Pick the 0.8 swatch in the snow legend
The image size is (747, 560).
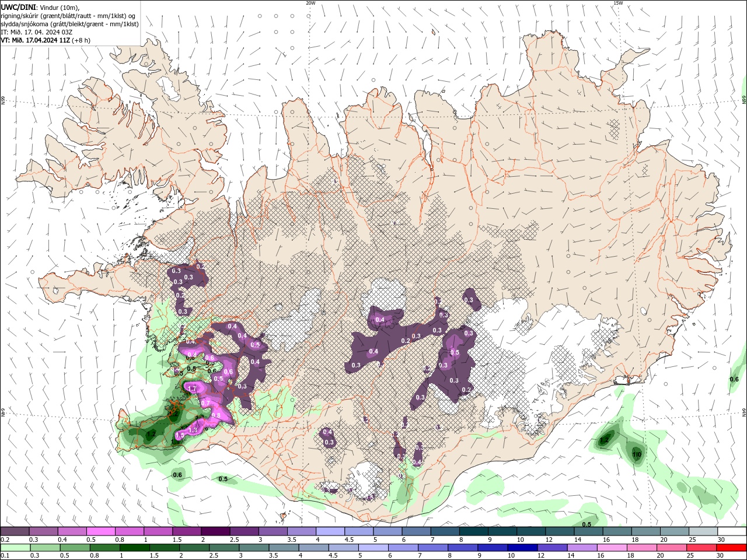pyautogui.click(x=129, y=531)
